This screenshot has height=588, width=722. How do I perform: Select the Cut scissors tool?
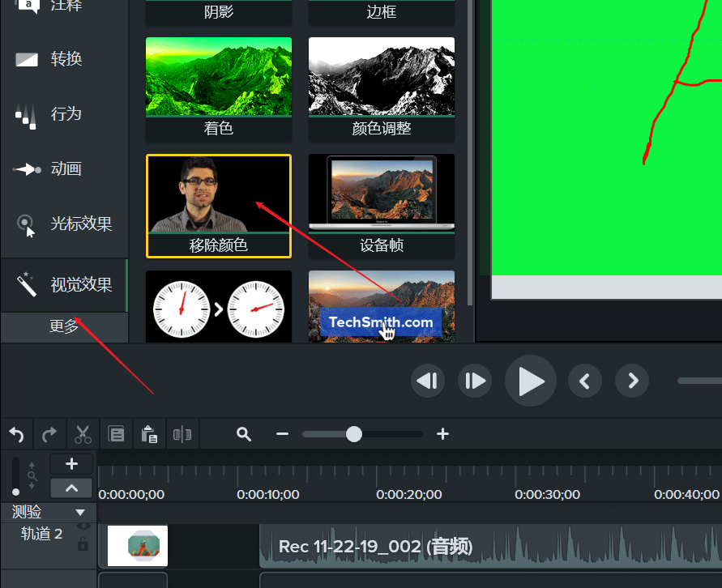point(82,434)
